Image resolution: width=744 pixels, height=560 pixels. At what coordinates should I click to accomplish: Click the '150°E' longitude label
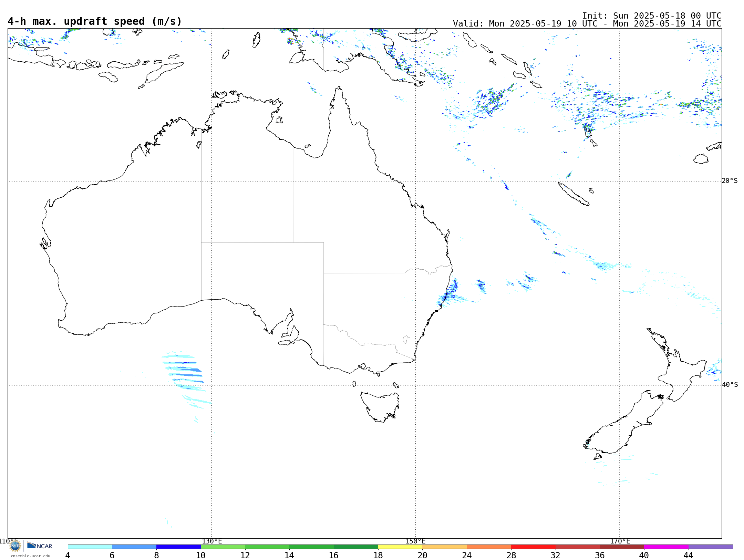point(415,541)
